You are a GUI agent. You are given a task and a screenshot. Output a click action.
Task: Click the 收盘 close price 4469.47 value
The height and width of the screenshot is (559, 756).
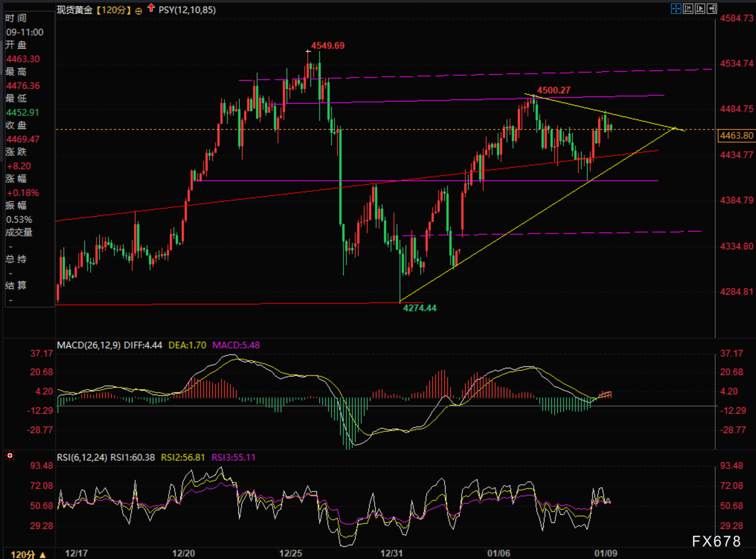[23, 139]
